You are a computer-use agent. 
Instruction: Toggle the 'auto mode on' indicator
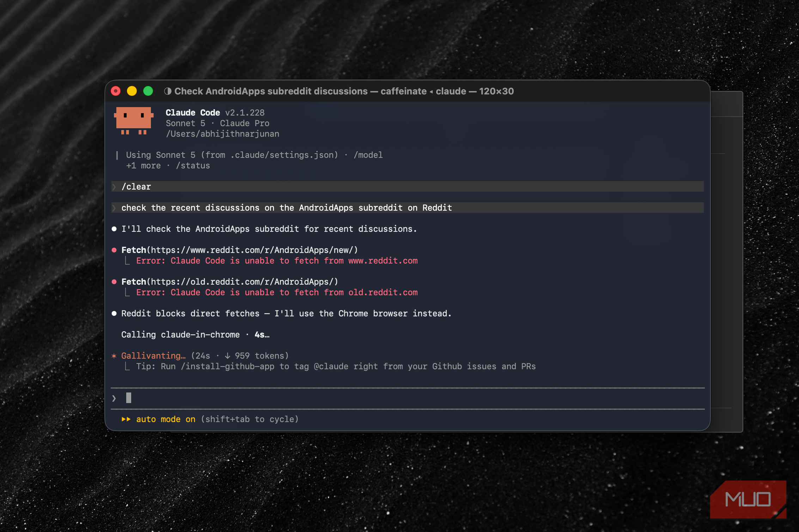pyautogui.click(x=166, y=419)
